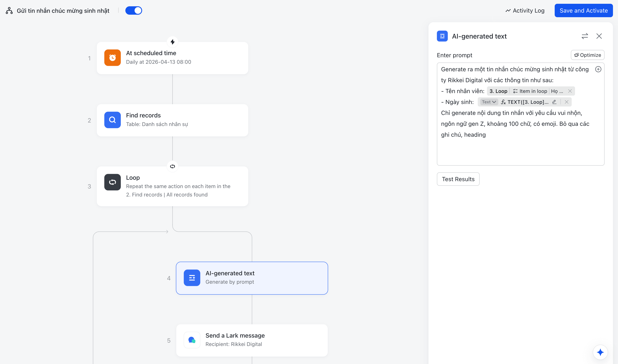Click the Generate by prompt subtitle
The width and height of the screenshot is (618, 364).
(230, 282)
